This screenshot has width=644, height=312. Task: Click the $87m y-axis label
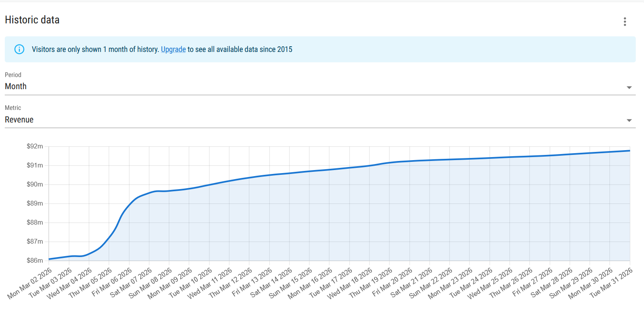[35, 241]
